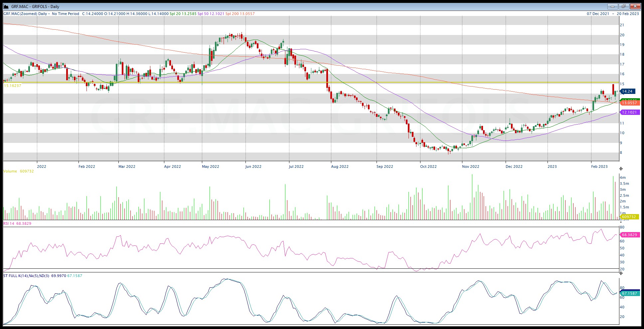Image resolution: width=644 pixels, height=329 pixels.
Task: Select the yellow 609732 volume tag
Action: point(629,217)
